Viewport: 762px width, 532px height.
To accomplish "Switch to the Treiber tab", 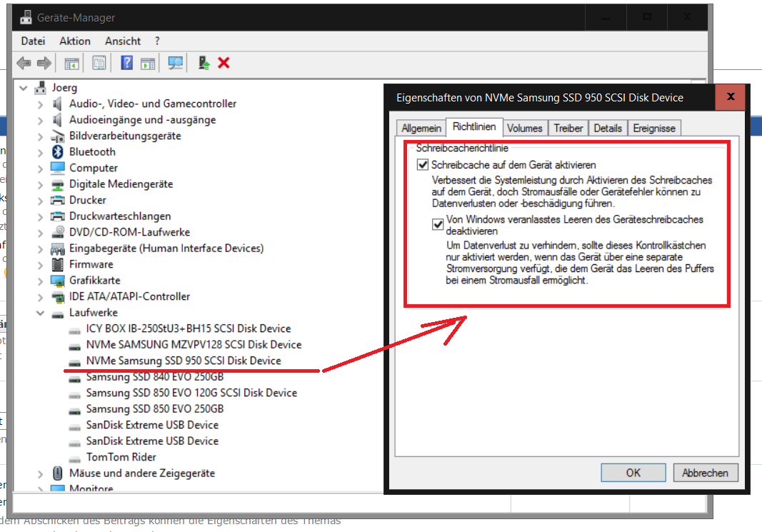I will click(568, 129).
